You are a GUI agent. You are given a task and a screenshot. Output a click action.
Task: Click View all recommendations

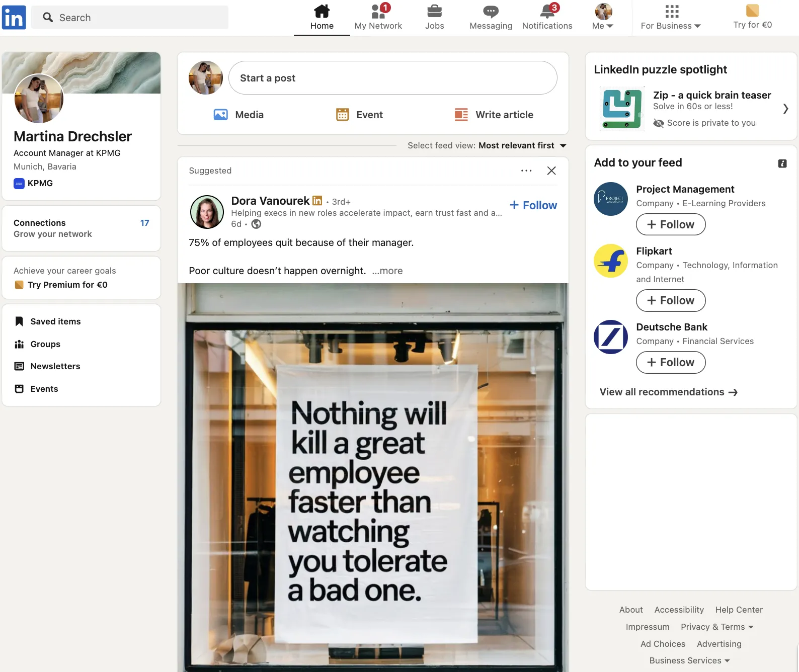coord(669,392)
